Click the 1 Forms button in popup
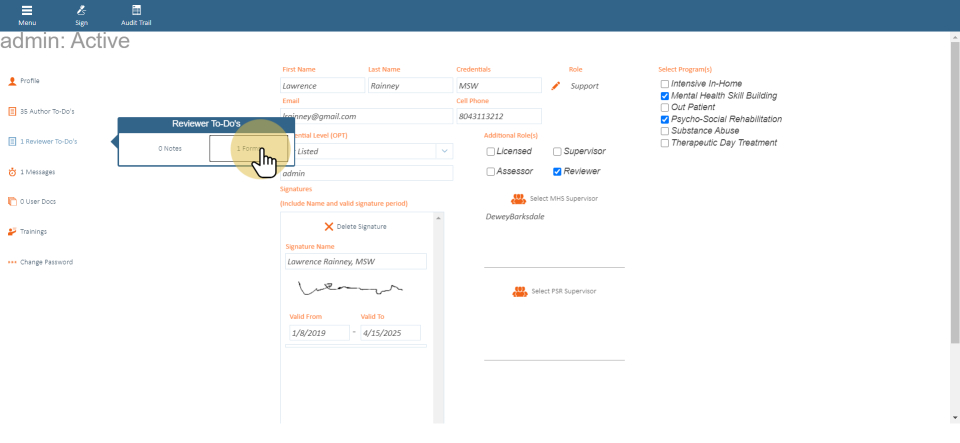 [x=248, y=148]
